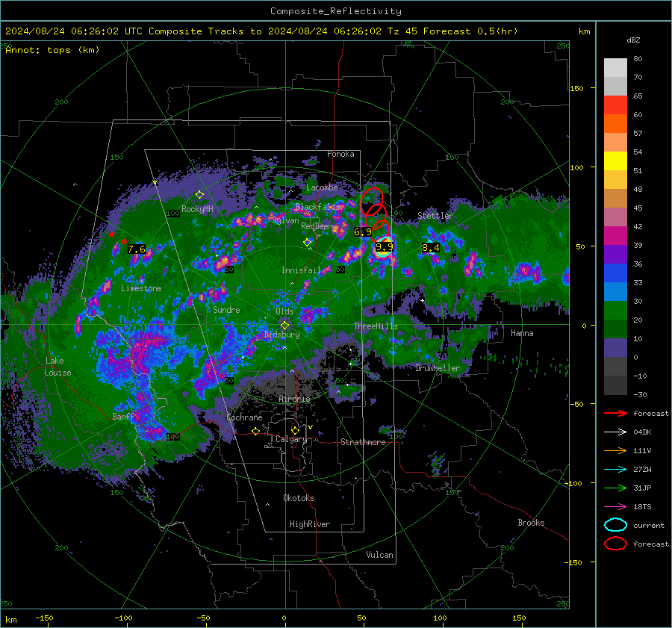Image resolution: width=672 pixels, height=628 pixels.
Task: Click the storm cell labeled 9.9
Action: [x=383, y=247]
